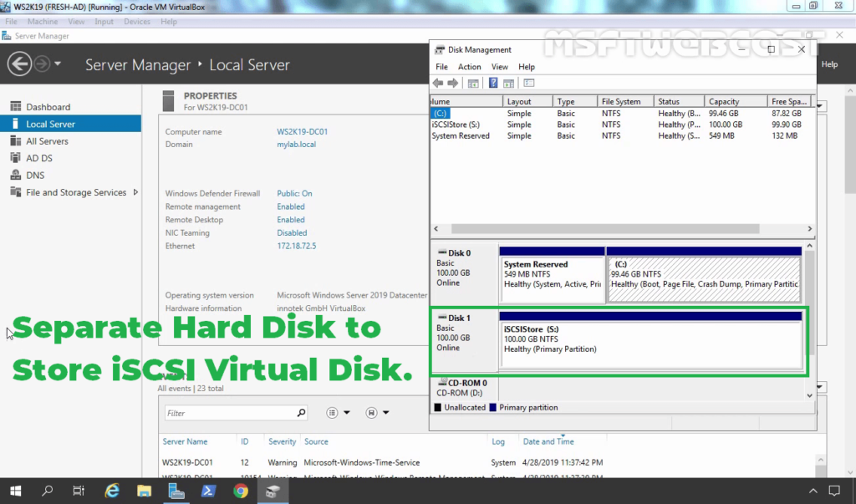This screenshot has height=504, width=856.
Task: Open Disk Management Action menu
Action: click(470, 67)
